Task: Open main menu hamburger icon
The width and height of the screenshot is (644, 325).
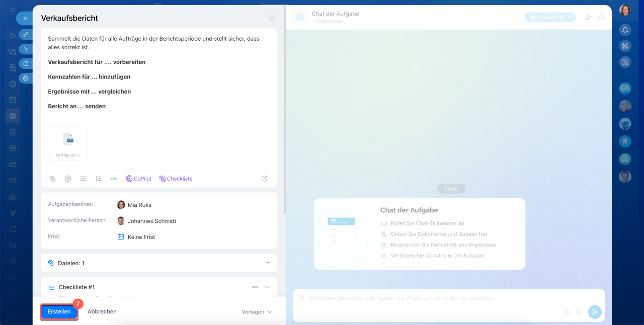Action: 13,10
